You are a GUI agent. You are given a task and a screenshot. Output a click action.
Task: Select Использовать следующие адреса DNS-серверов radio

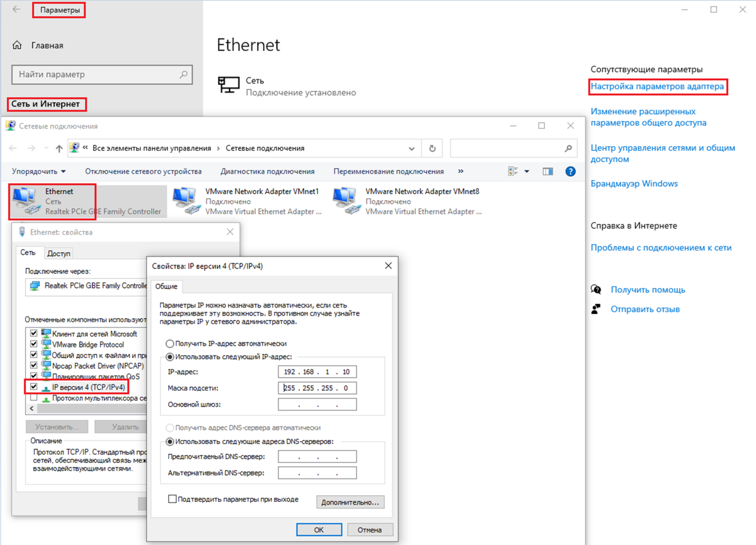[170, 442]
